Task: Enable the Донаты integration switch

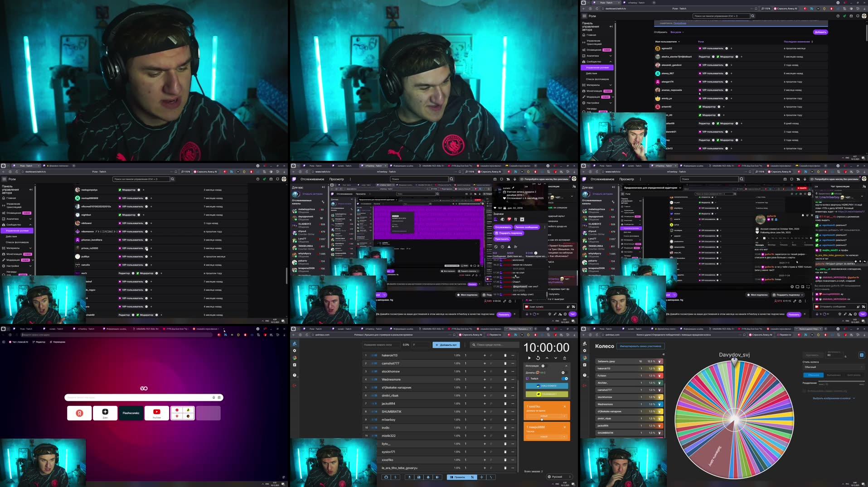Action: click(563, 373)
